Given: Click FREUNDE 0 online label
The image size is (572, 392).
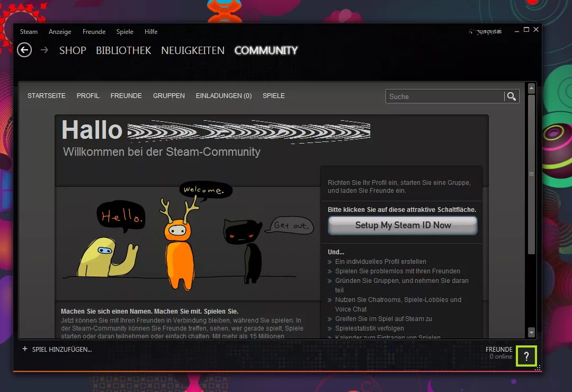Looking at the screenshot, I should click(x=499, y=353).
